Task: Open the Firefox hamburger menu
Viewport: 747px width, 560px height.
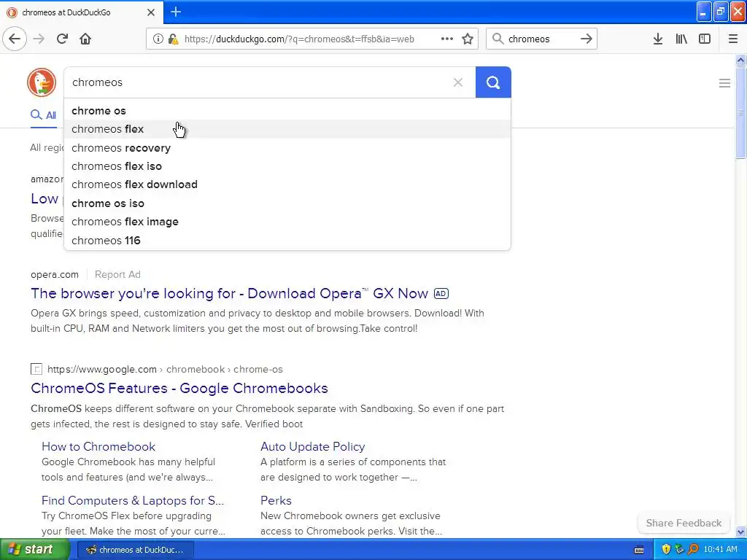Action: coord(733,39)
